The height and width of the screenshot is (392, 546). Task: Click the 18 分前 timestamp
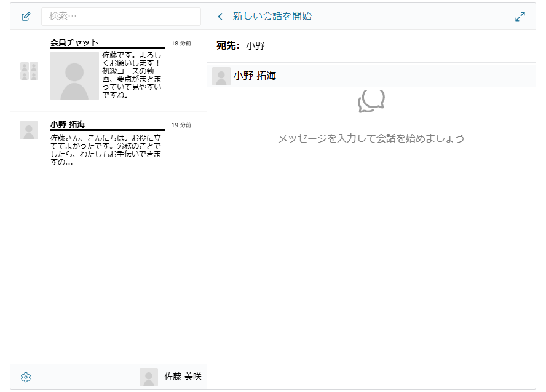pyautogui.click(x=181, y=44)
